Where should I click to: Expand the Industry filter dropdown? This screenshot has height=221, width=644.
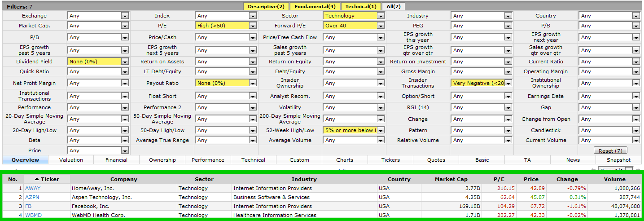(482, 16)
